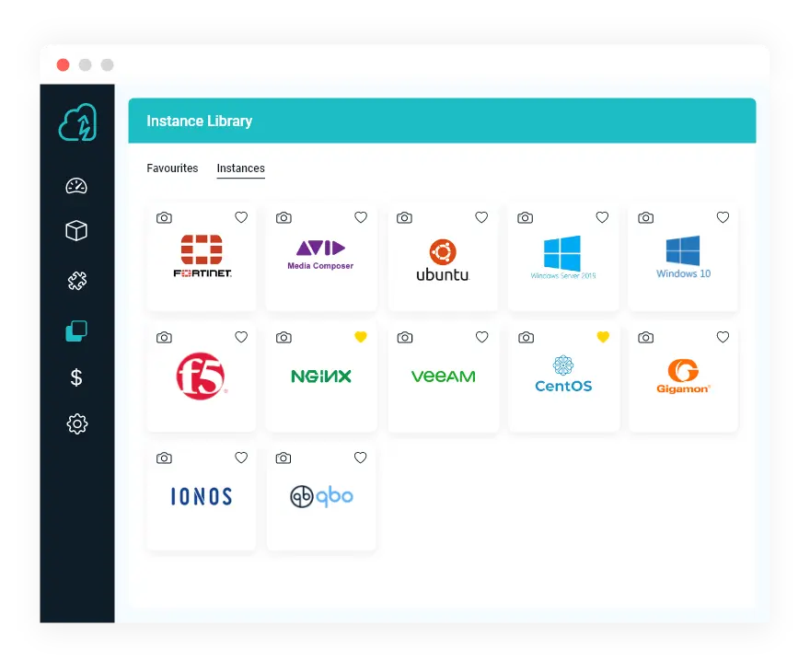Remove CentOS from favourites
Viewport: 810px width, 672px height.
tap(603, 337)
